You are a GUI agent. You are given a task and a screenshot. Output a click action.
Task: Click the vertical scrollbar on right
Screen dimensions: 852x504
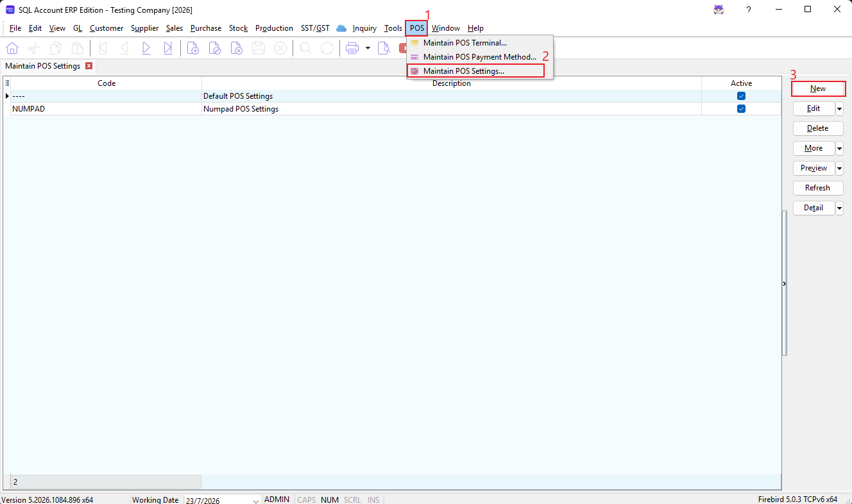785,283
